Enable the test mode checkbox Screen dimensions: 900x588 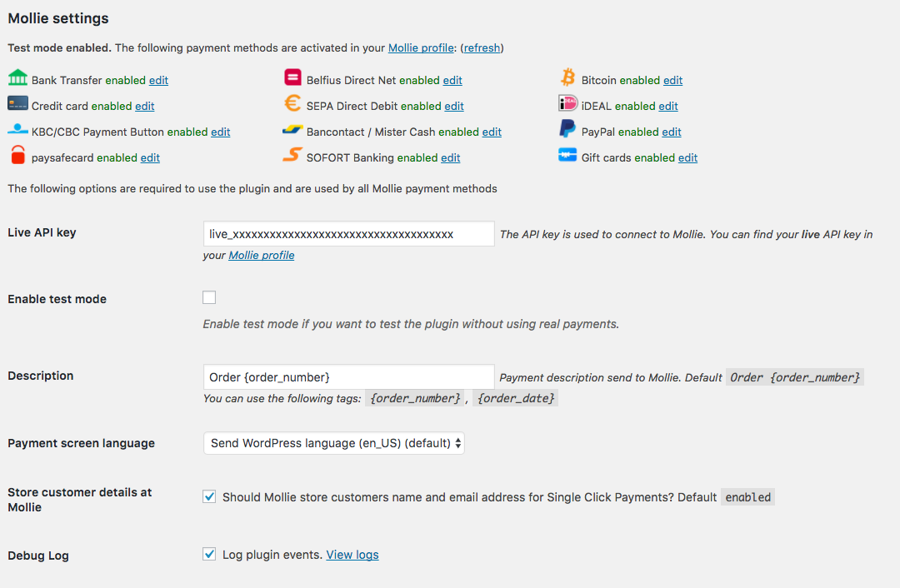pos(209,298)
